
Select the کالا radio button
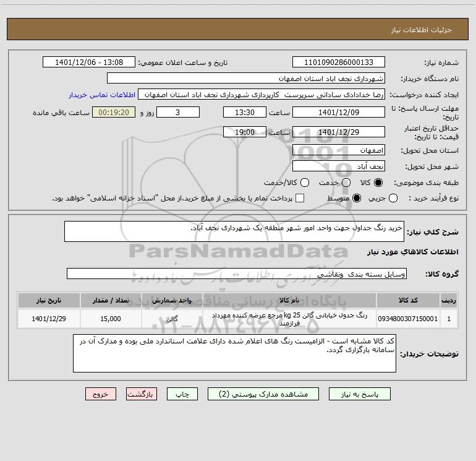(x=378, y=183)
